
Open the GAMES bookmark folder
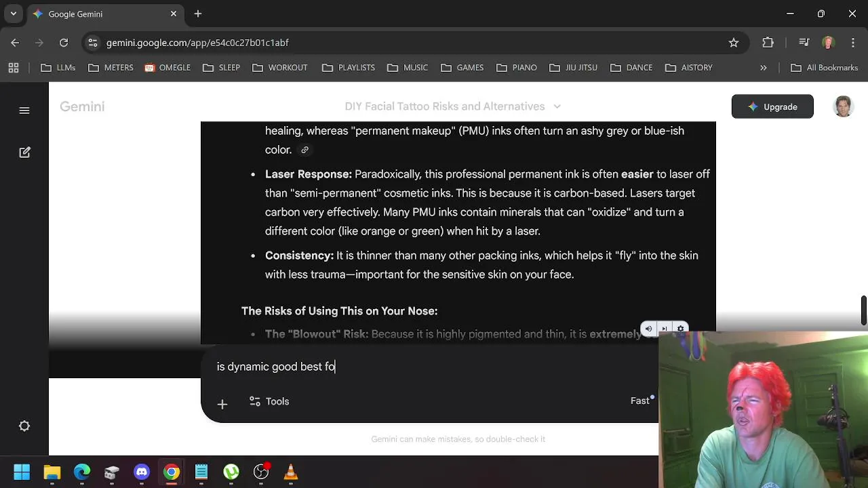click(462, 68)
